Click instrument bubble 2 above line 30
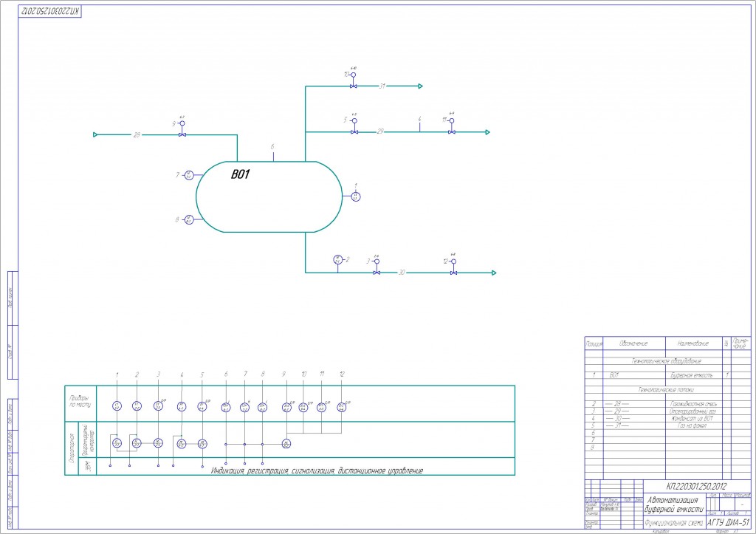This screenshot has width=756, height=534. click(338, 259)
